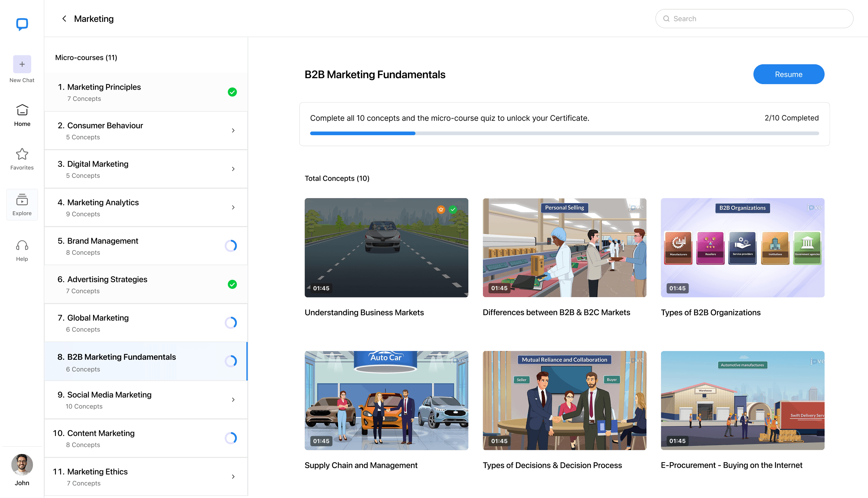Expand the Digital Marketing chevron
Viewport: 868px width, 498px height.
[x=233, y=169]
